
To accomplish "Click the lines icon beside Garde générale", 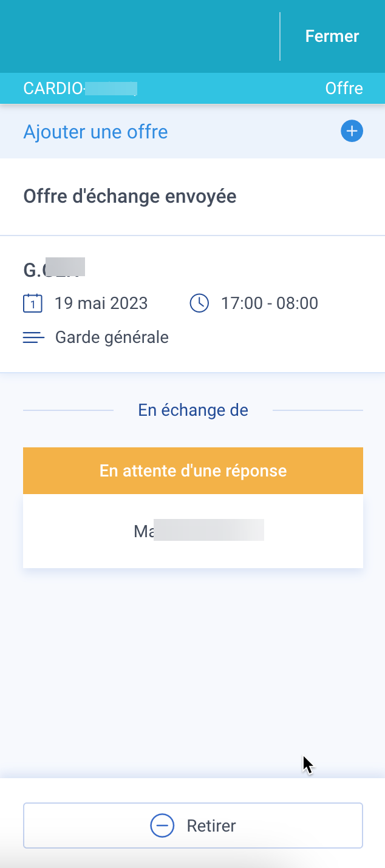I will 33,337.
